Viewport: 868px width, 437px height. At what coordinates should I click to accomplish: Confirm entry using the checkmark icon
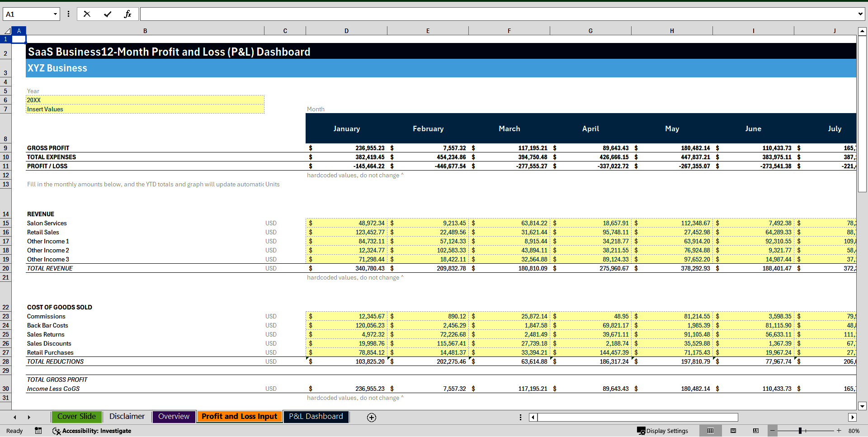click(x=108, y=14)
